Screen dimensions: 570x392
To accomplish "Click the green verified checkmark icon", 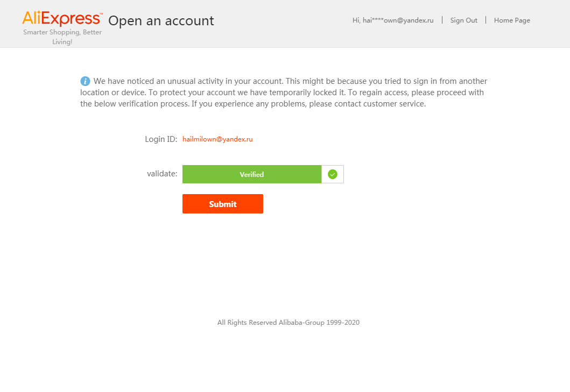I will tap(332, 174).
